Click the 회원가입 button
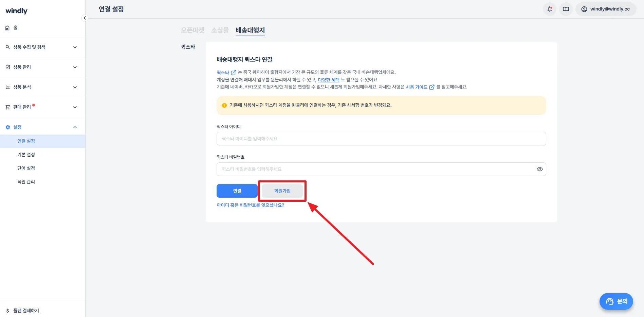Image resolution: width=644 pixels, height=317 pixels. point(282,191)
